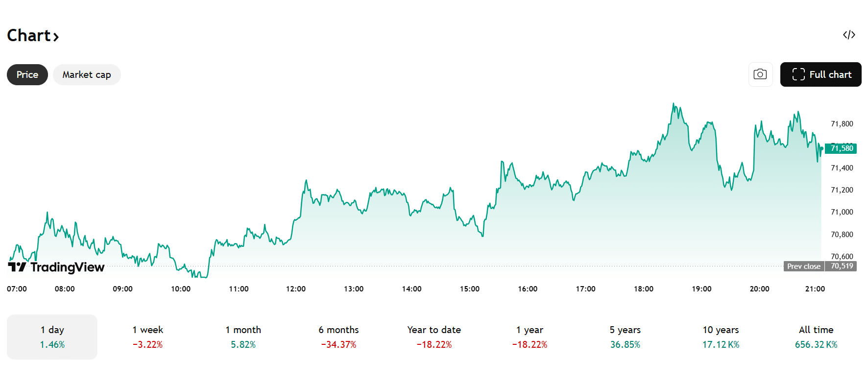Select the 1 month range

[x=243, y=337]
